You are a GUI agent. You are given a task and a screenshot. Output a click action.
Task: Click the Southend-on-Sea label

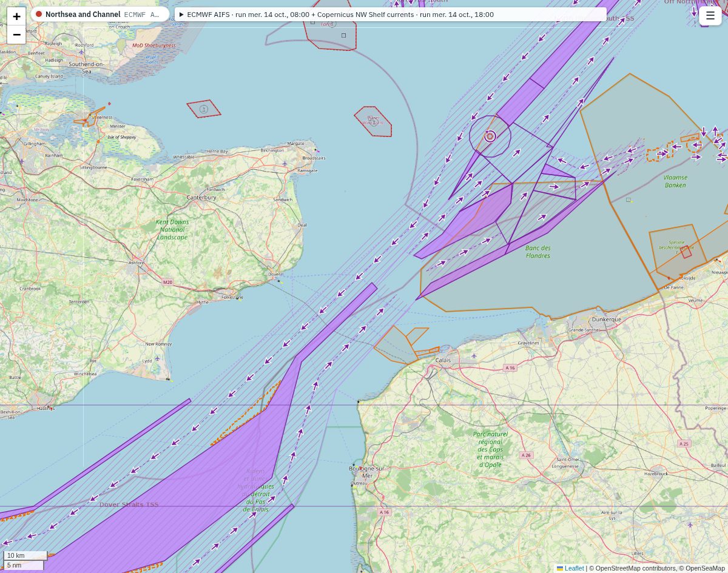pyautogui.click(x=86, y=67)
